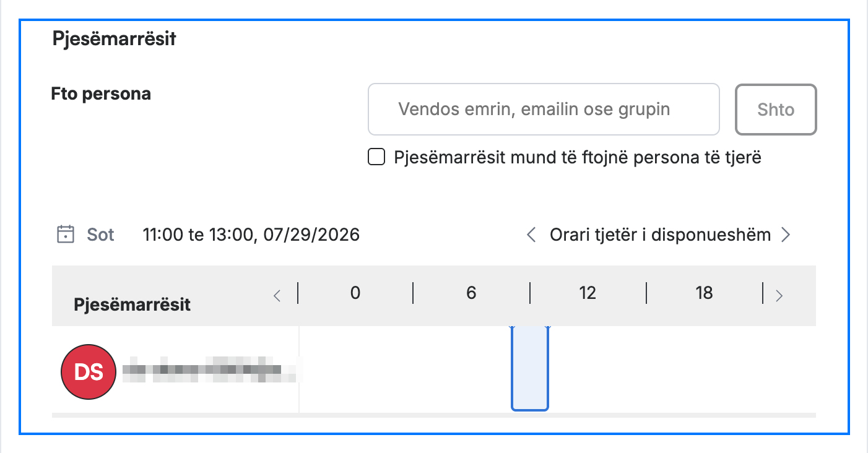
Task: Click hour 12 on the timeline header
Action: point(587,293)
